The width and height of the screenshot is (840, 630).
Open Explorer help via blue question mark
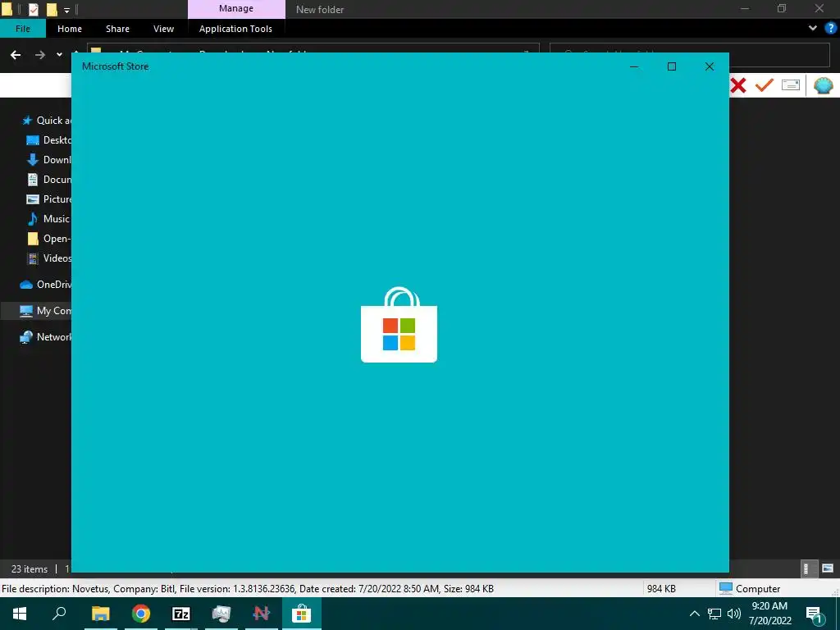point(831,28)
